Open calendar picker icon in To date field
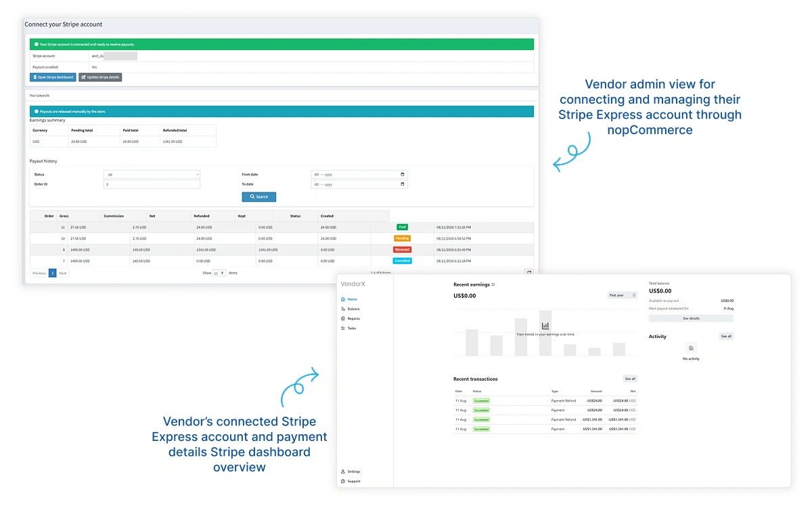 403,184
